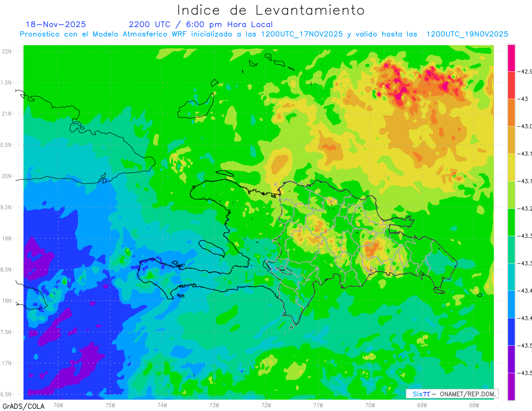Click the magenta top segment of the color scale
This screenshot has height=411, width=532.
(511, 58)
